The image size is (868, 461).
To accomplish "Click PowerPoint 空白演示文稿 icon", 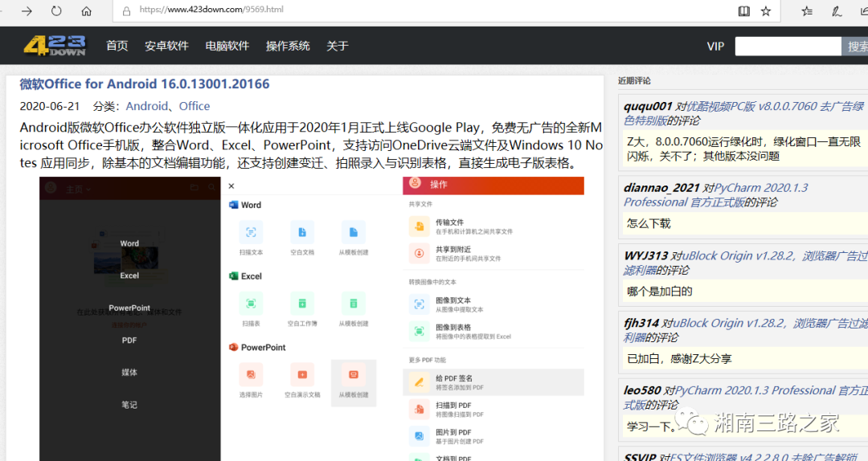I will (302, 375).
